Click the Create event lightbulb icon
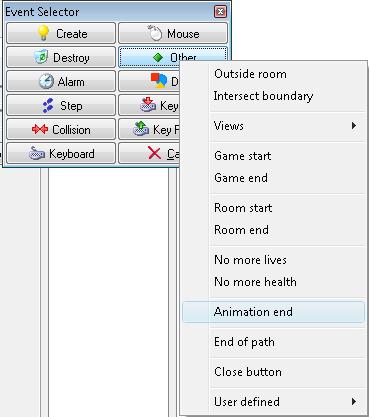Viewport: 369px width, 417px height. click(43, 33)
